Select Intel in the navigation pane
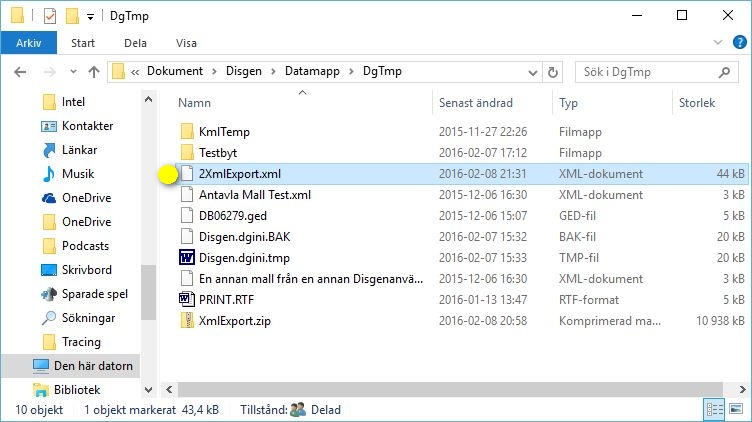The height and width of the screenshot is (422, 752). (73, 102)
